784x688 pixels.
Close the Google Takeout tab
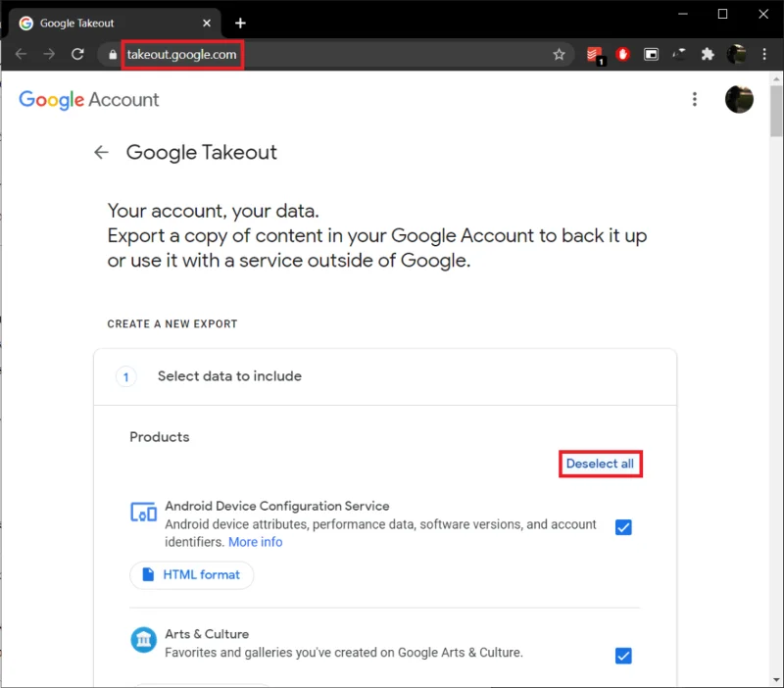click(x=207, y=23)
